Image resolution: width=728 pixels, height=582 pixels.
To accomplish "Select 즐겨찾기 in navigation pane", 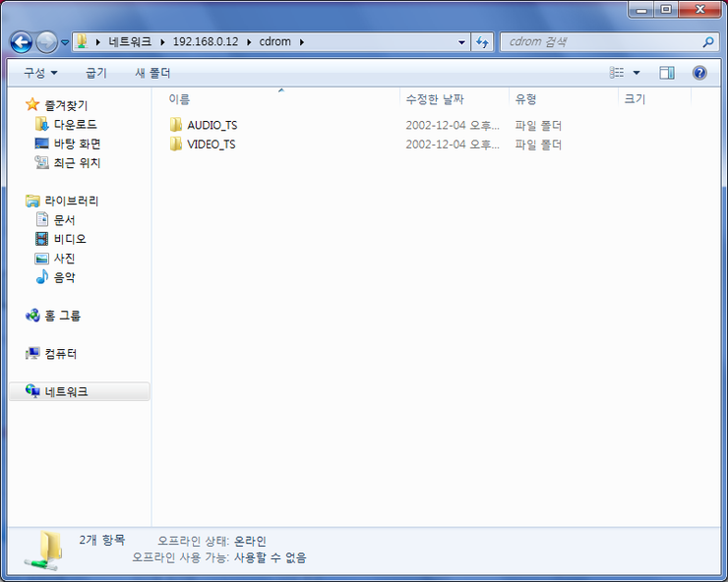I will 66,105.
